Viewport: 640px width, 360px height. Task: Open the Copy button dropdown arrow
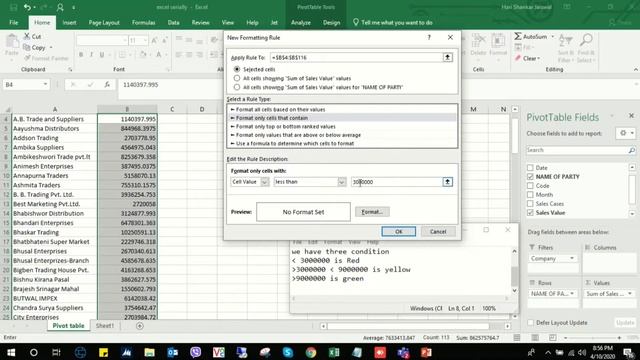pyautogui.click(x=51, y=48)
